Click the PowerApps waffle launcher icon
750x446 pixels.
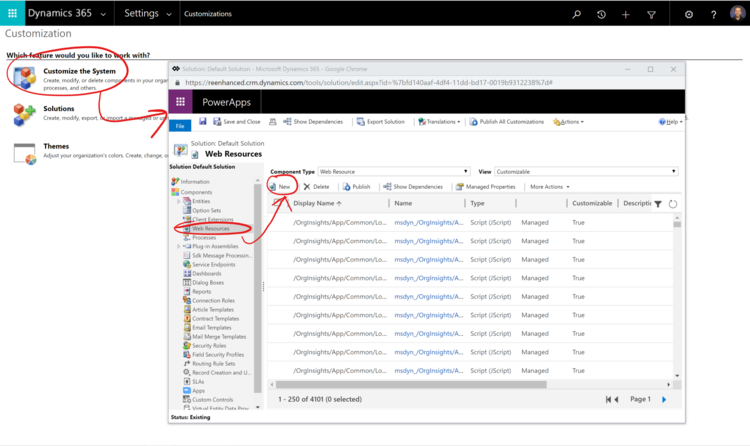[180, 101]
